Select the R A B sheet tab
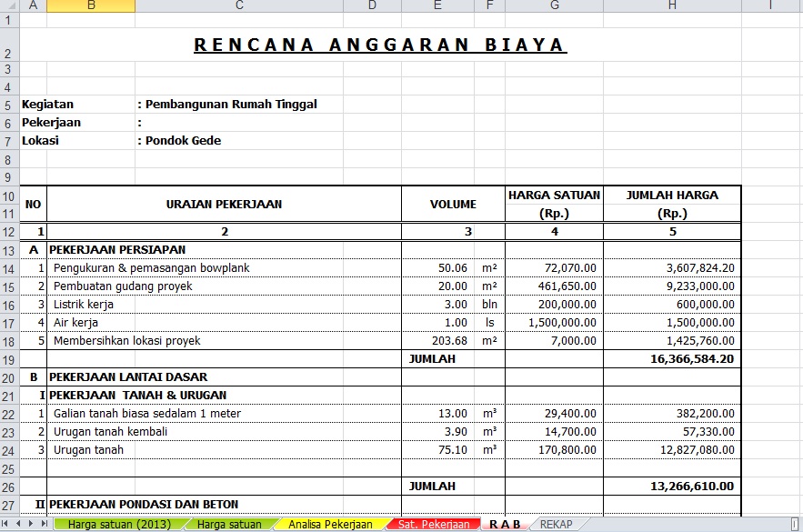The image size is (803, 532). click(505, 525)
